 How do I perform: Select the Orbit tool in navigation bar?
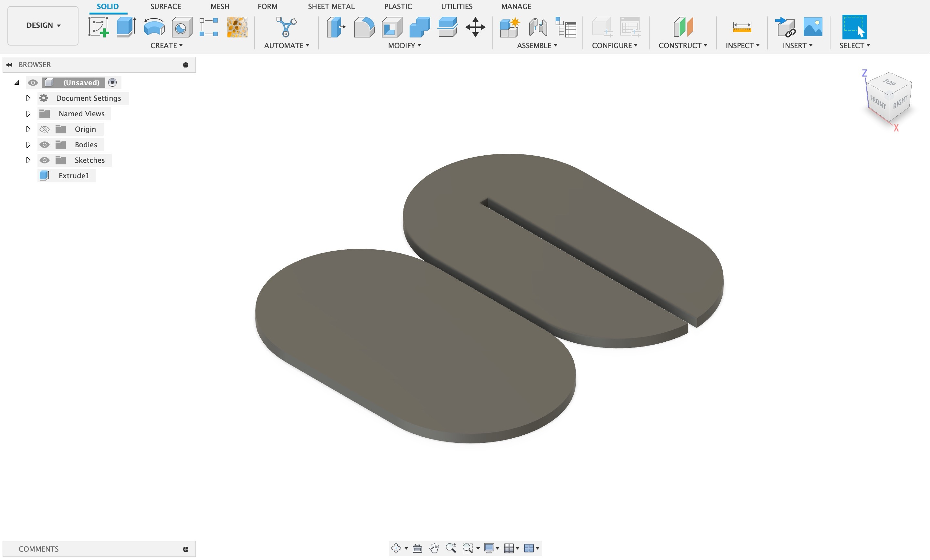point(396,548)
